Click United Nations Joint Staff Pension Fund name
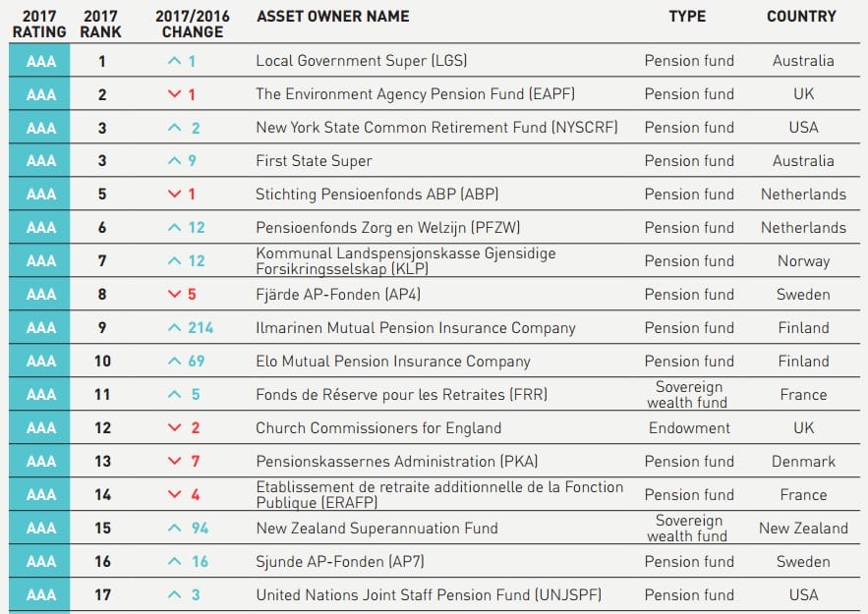This screenshot has height=614, width=868. pos(429,595)
